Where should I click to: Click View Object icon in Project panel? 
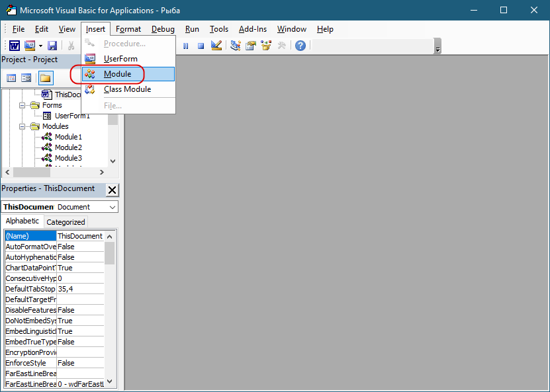pos(26,78)
